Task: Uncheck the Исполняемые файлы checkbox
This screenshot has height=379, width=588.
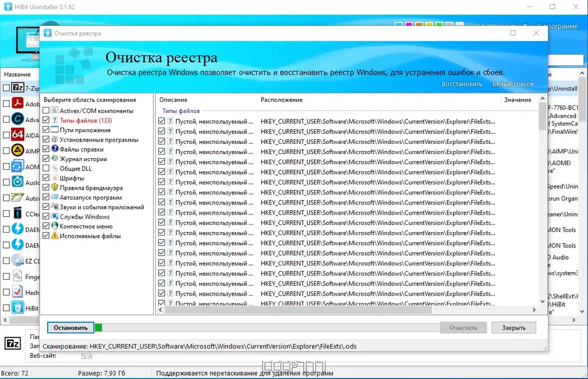Action: (46, 236)
